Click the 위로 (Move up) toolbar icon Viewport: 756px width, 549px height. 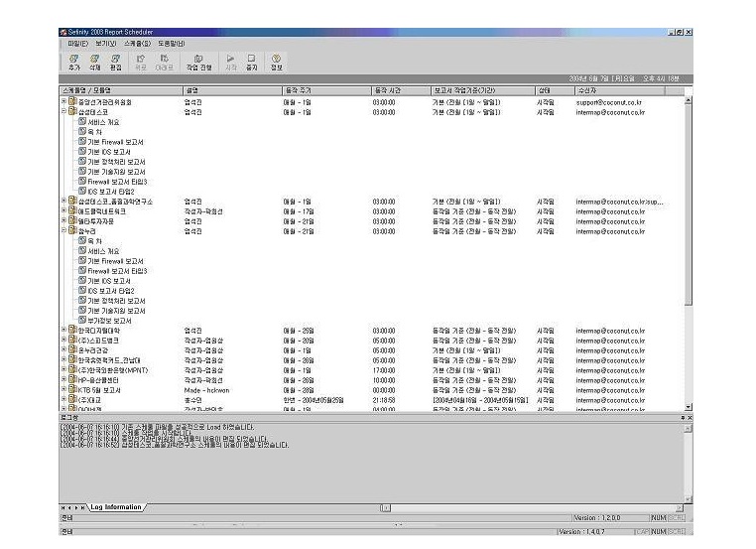click(140, 59)
